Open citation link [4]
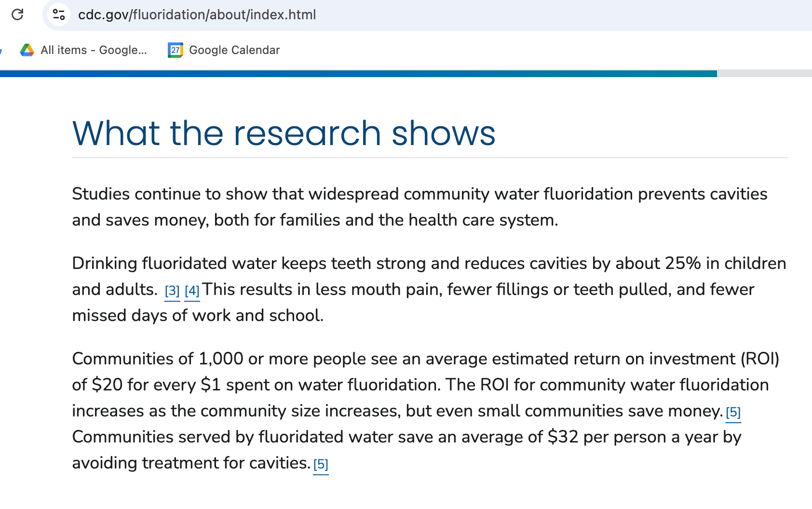 [x=192, y=291]
